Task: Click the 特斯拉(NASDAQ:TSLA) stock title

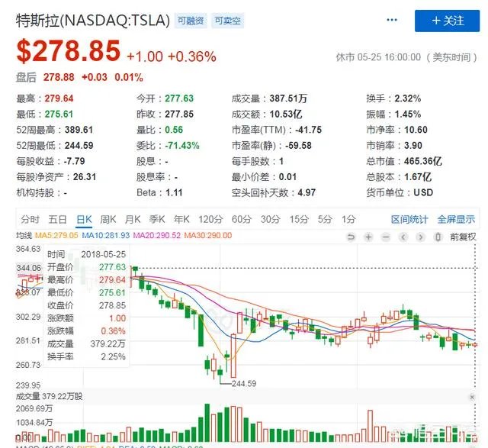Action: click(93, 21)
